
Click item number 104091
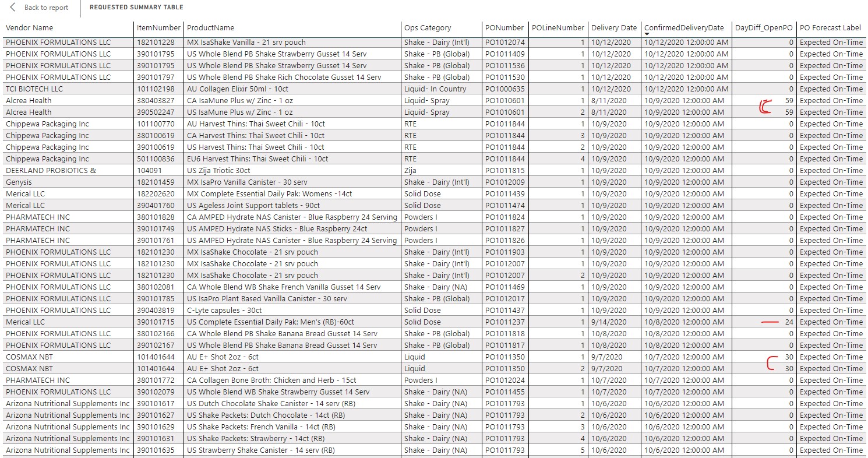tap(149, 170)
